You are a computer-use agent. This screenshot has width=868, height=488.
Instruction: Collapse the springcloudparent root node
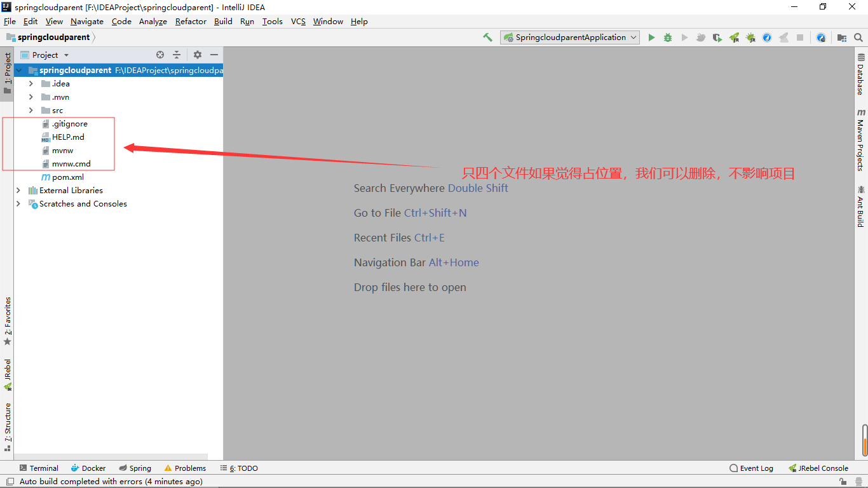(x=18, y=71)
